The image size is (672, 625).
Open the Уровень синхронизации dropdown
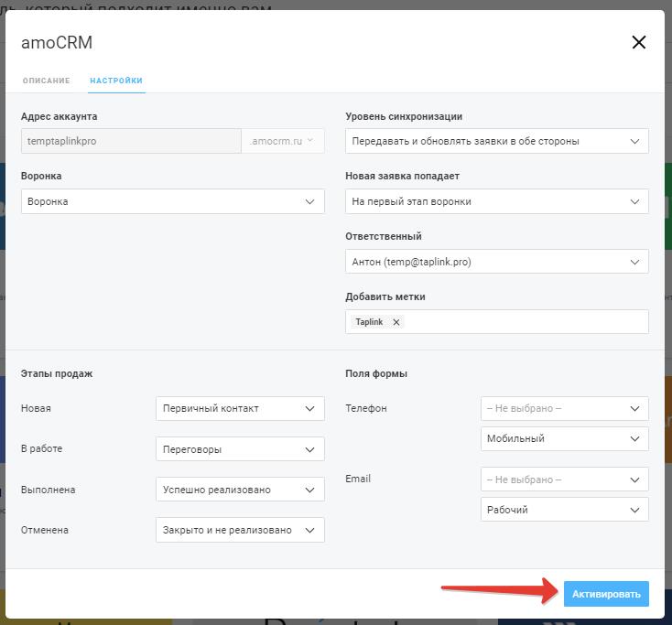pyautogui.click(x=497, y=141)
